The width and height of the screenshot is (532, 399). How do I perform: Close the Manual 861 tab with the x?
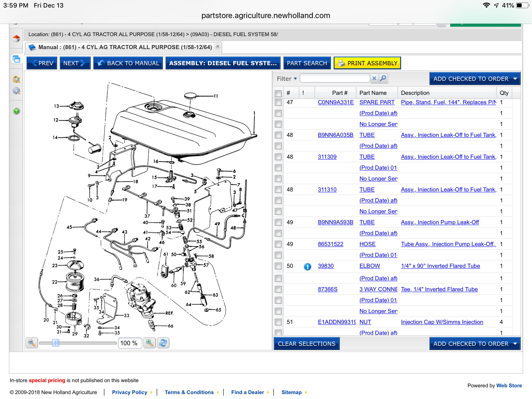[x=218, y=46]
